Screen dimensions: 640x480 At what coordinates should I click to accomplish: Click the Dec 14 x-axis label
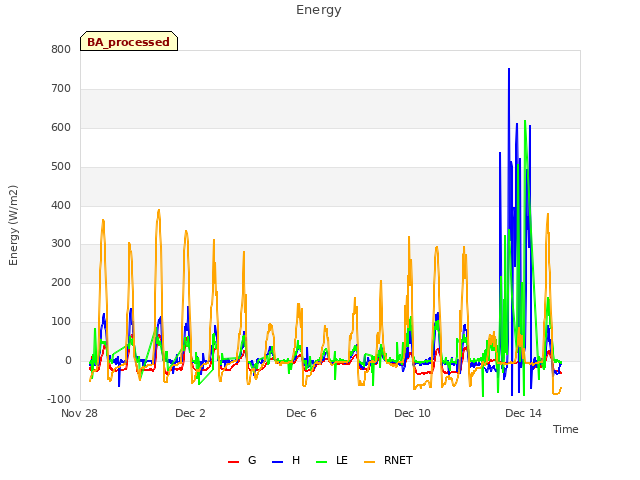[523, 413]
